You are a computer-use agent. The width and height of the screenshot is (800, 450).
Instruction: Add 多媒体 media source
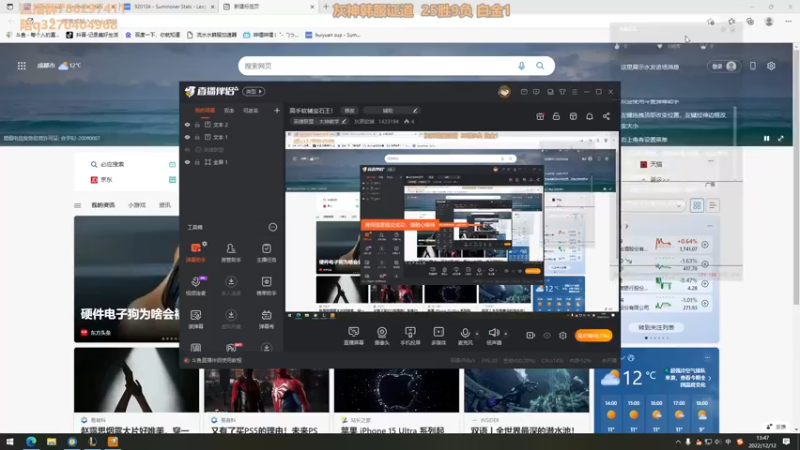pos(438,336)
